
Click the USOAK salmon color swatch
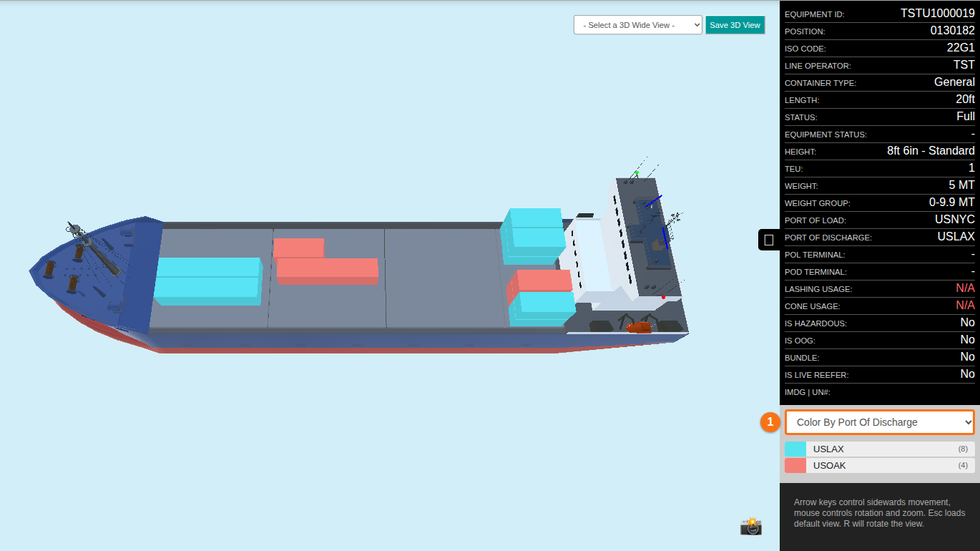pyautogui.click(x=795, y=465)
